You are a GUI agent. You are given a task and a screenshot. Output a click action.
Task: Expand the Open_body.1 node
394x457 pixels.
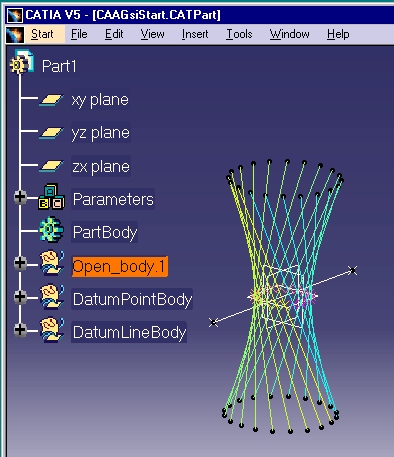(x=20, y=263)
